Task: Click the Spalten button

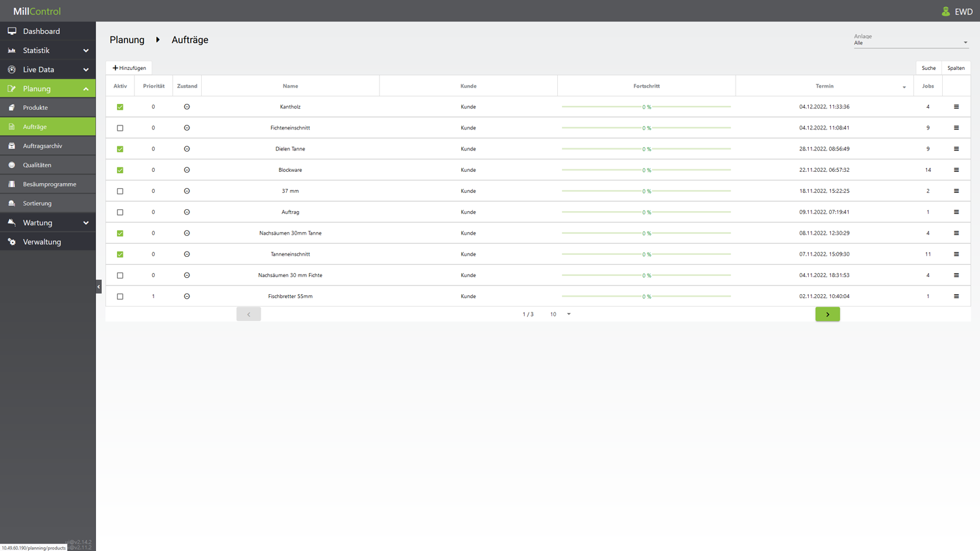Action: 956,68
